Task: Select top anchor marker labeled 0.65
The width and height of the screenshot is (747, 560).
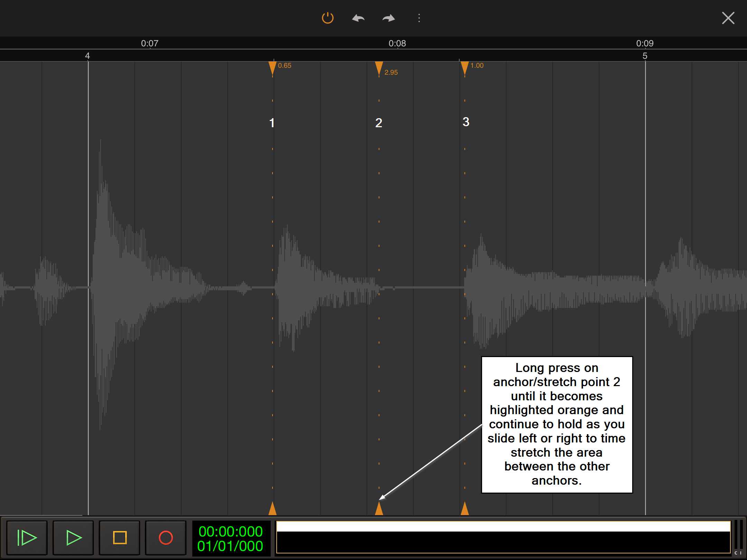Action: click(273, 68)
